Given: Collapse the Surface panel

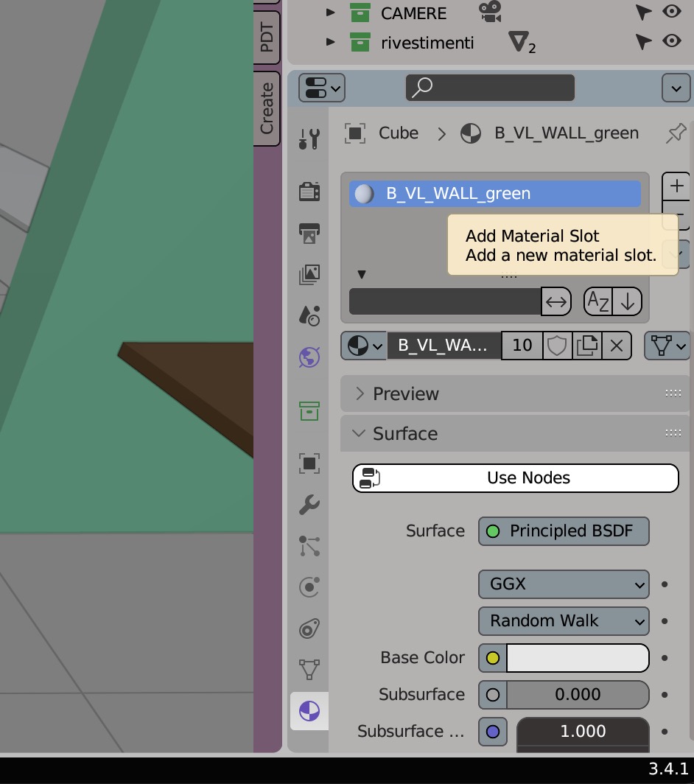Looking at the screenshot, I should 405,433.
